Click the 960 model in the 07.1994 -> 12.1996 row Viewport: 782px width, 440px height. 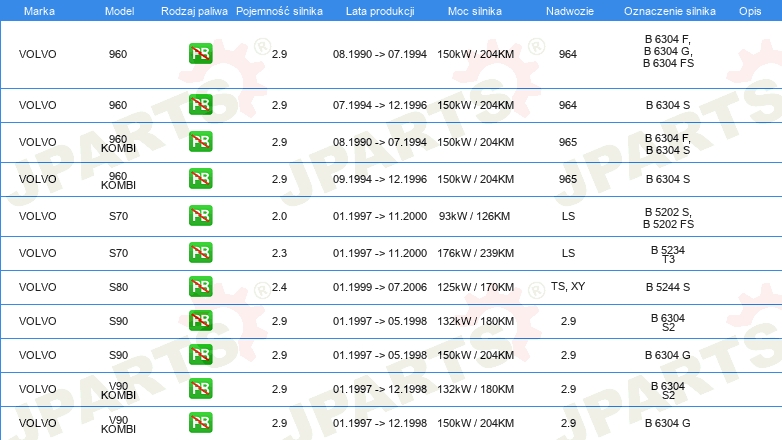point(118,105)
